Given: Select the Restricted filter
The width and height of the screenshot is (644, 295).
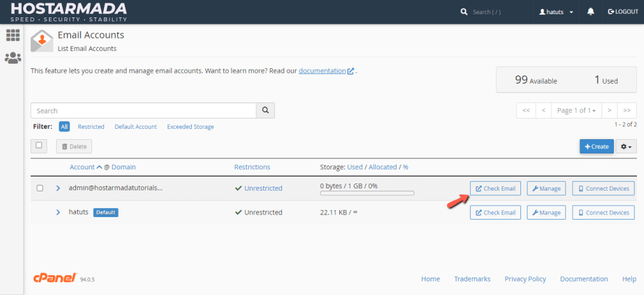Looking at the screenshot, I should click(91, 126).
